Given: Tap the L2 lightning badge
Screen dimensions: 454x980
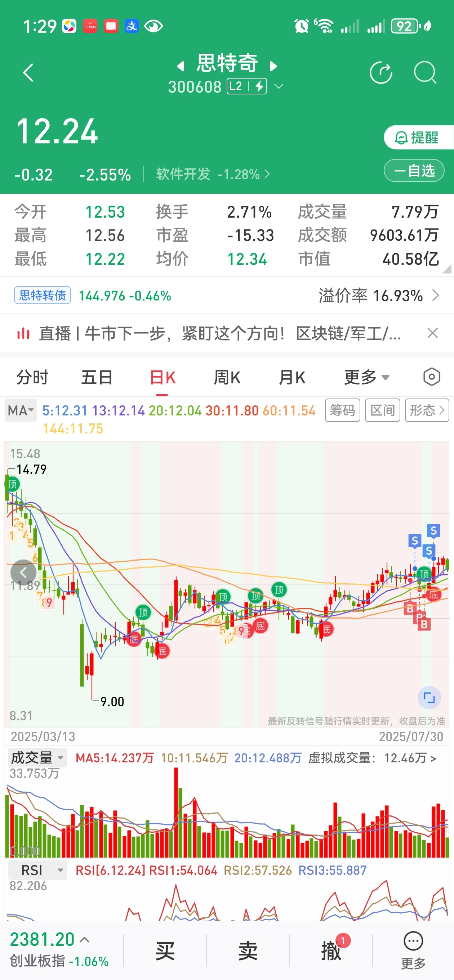Looking at the screenshot, I should point(246,86).
